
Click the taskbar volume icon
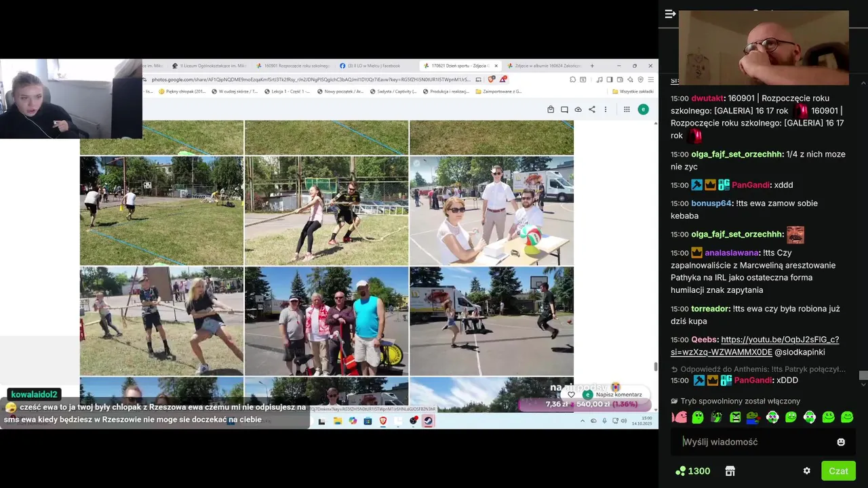(624, 421)
